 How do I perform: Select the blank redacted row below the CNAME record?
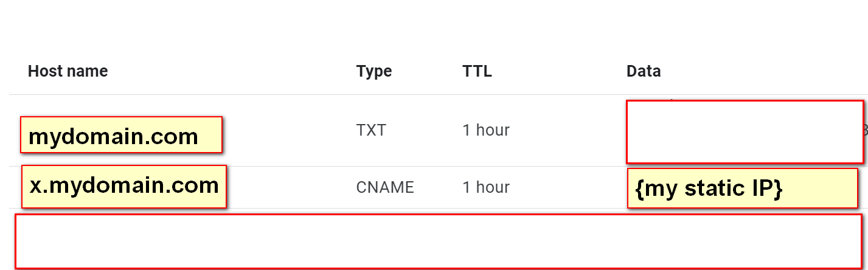tap(439, 241)
